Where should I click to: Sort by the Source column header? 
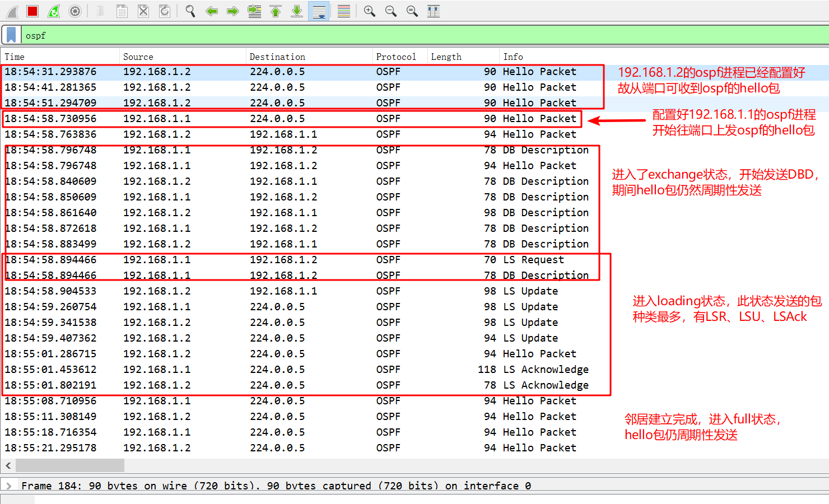[183, 57]
